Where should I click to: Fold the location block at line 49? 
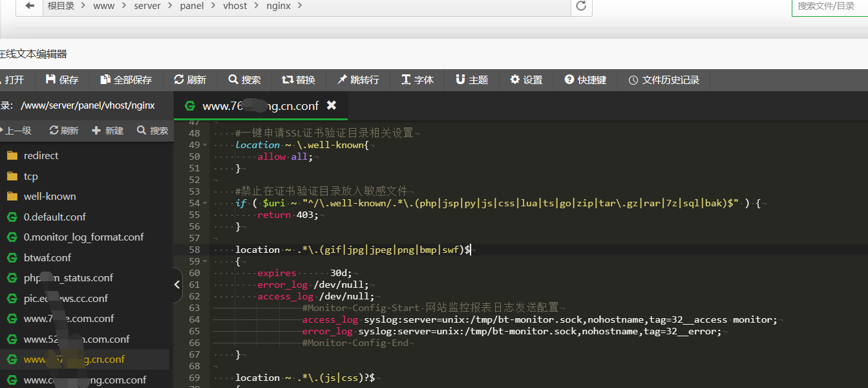[x=205, y=145]
